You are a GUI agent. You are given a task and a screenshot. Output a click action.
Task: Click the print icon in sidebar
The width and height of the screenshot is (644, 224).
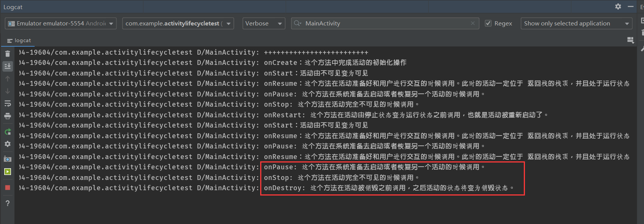[x=7, y=116]
